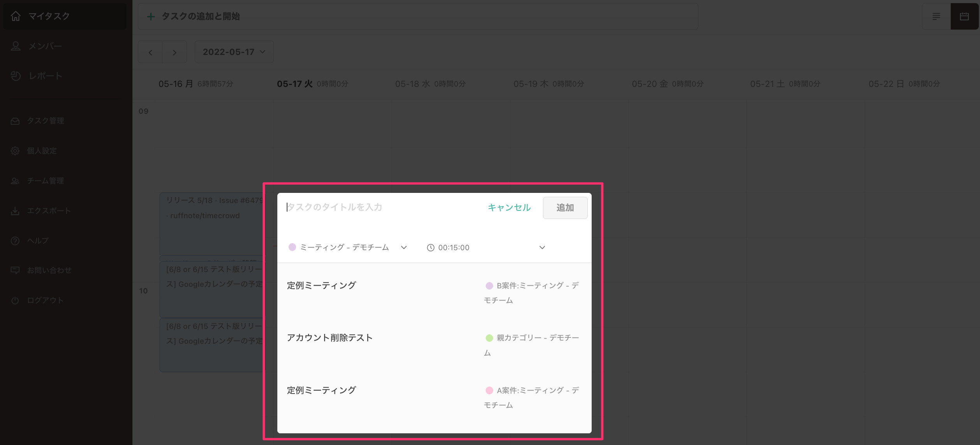The width and height of the screenshot is (980, 445).
Task: Click the キャンセル link
Action: pyautogui.click(x=509, y=208)
